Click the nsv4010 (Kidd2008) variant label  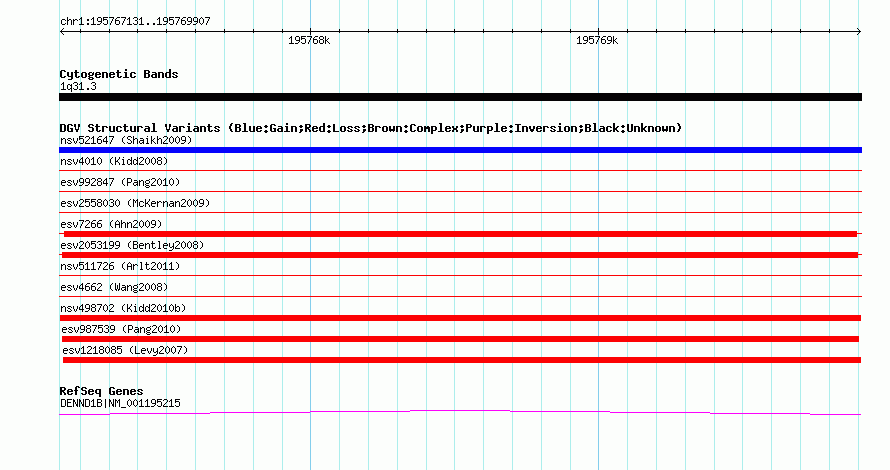point(114,161)
